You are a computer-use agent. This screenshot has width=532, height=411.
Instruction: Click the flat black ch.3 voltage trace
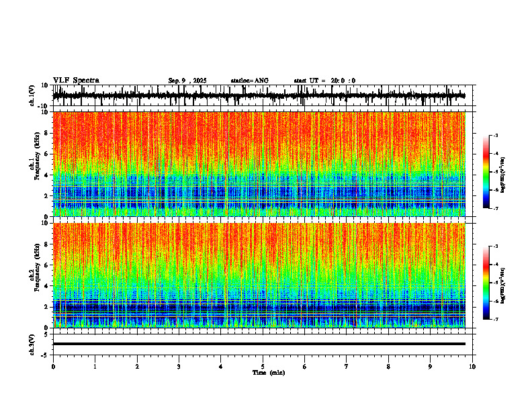[259, 344]
